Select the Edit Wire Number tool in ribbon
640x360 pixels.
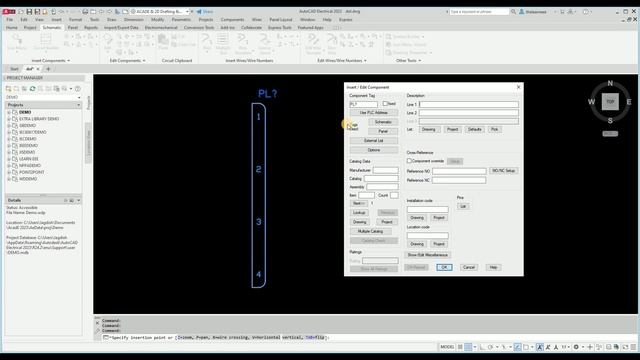(313, 44)
